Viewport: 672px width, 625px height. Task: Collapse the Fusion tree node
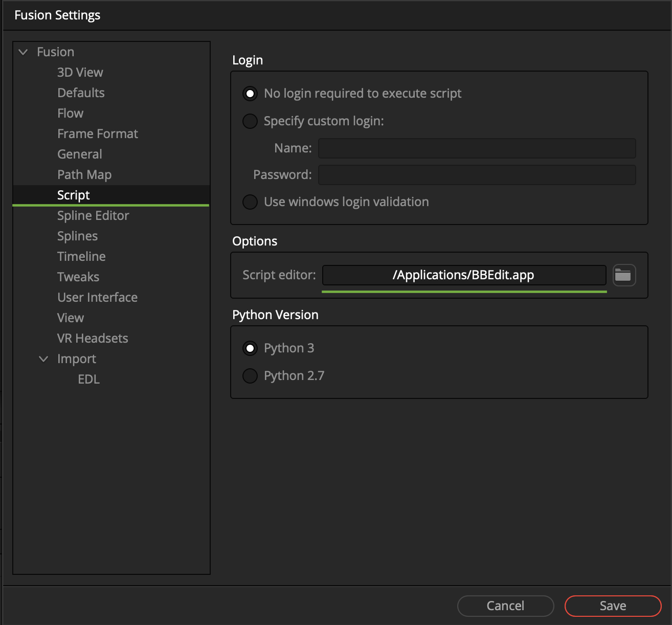coord(23,52)
